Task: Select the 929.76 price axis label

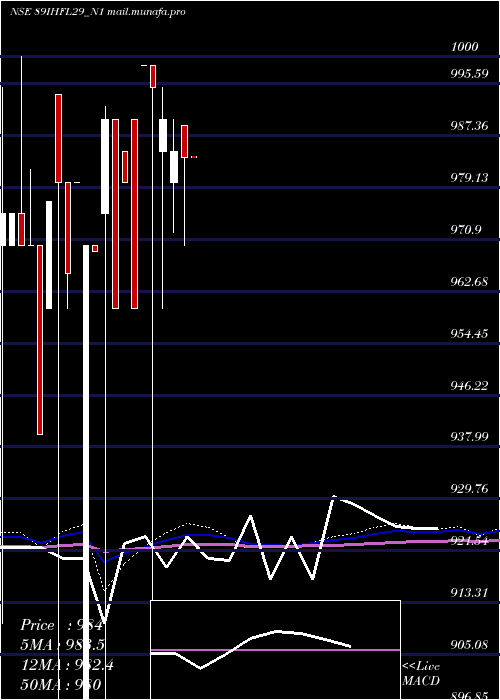Action: click(x=469, y=489)
